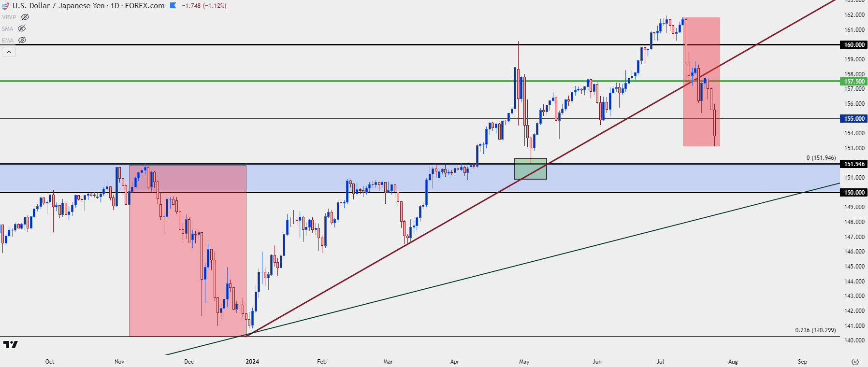The image size is (868, 367).
Task: Unhide the EMA indicator with its eye icon
Action: click(x=22, y=40)
